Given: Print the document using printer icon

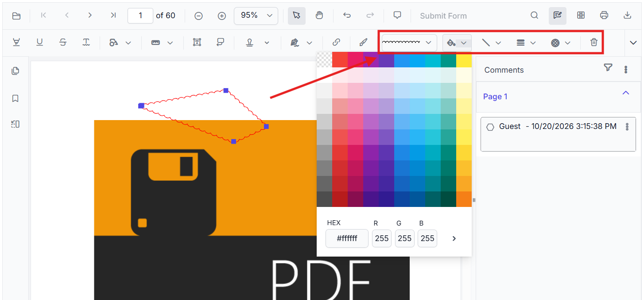Looking at the screenshot, I should pyautogui.click(x=604, y=16).
